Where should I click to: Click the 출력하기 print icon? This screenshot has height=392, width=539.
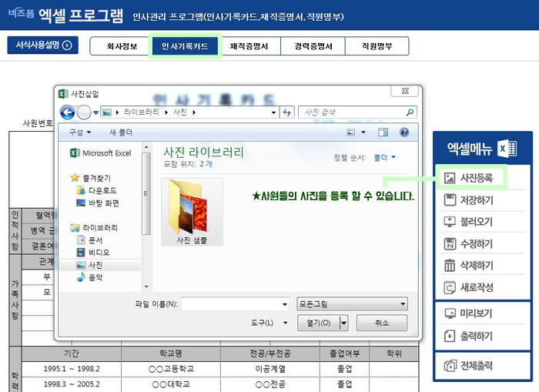tap(450, 336)
